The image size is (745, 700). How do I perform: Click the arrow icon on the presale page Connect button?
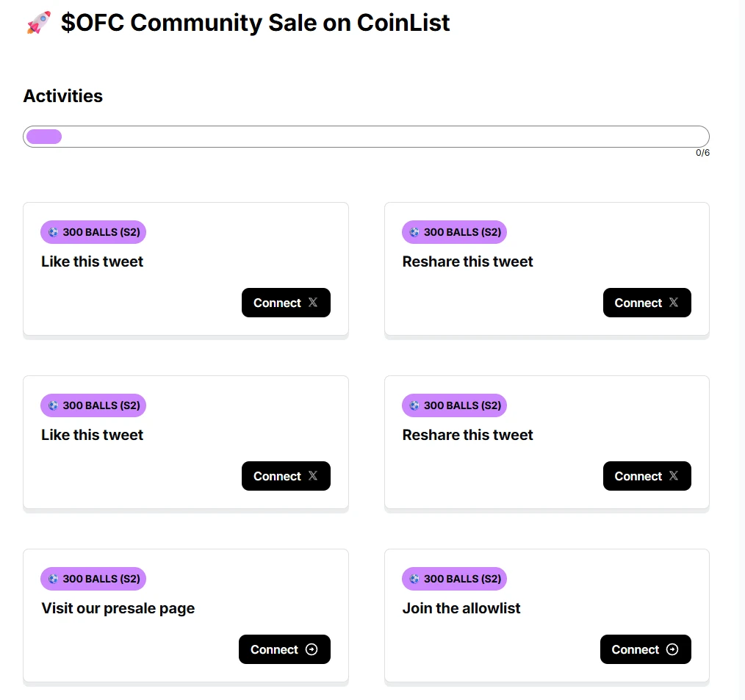pos(312,649)
